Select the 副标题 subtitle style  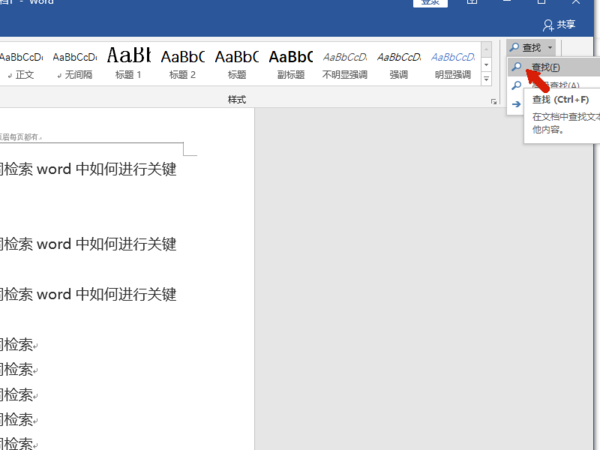[291, 65]
